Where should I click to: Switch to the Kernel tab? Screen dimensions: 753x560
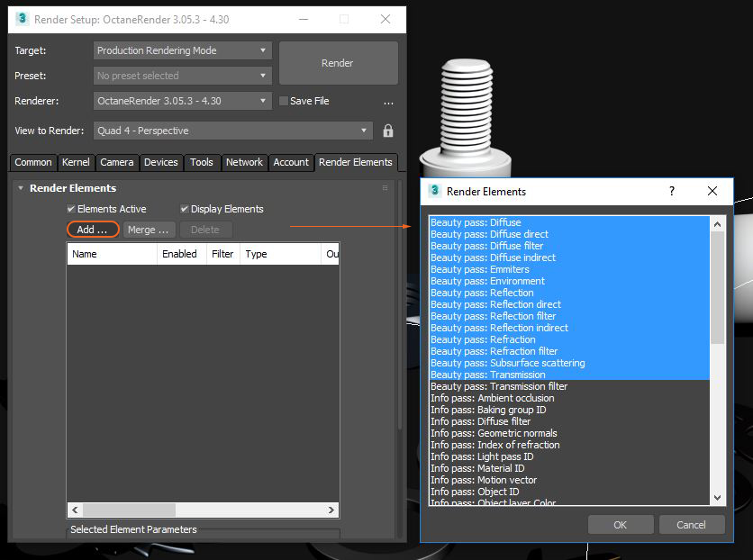[76, 163]
